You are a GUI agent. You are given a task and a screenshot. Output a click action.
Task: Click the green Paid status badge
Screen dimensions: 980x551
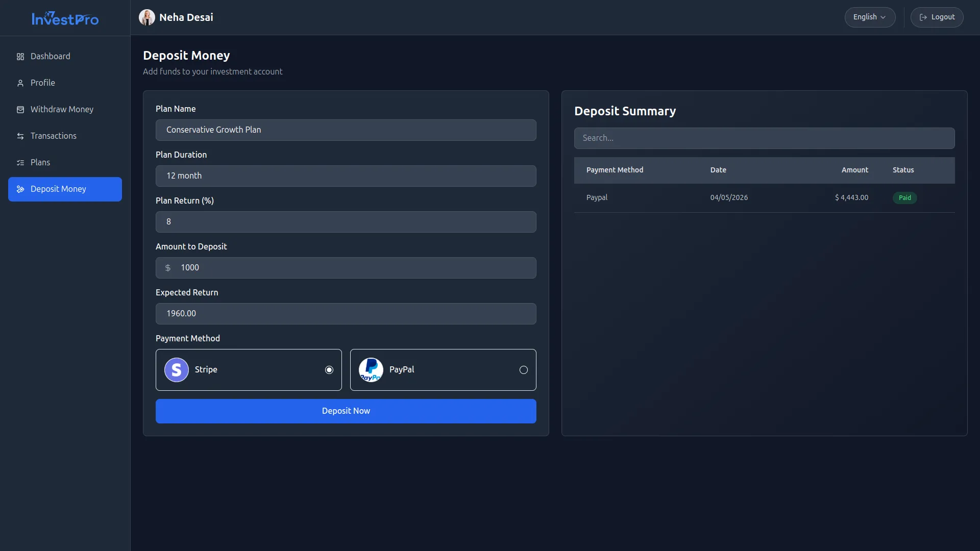[904, 198]
